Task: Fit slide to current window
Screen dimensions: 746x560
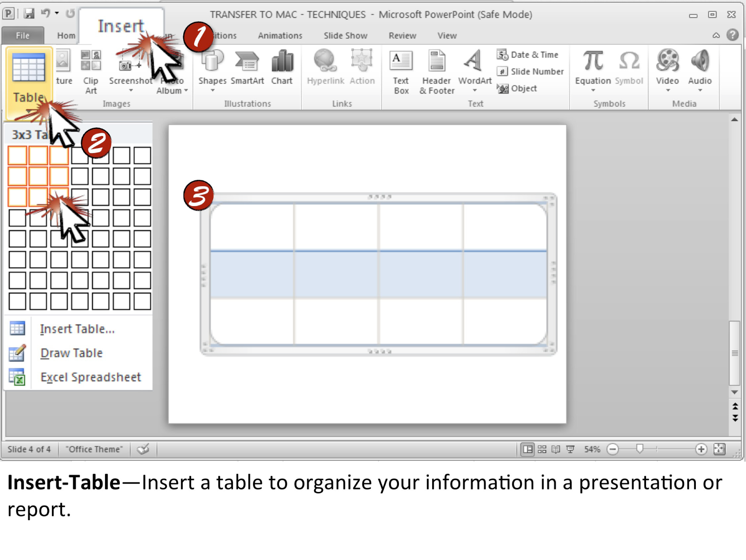Action: point(719,449)
